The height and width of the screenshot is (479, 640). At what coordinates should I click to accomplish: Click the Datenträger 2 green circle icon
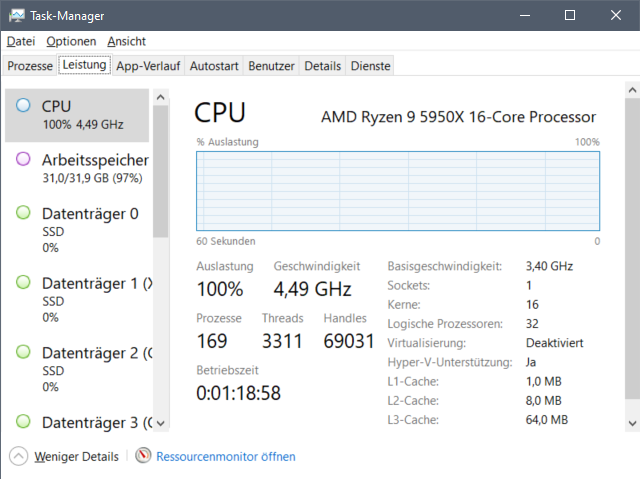pyautogui.click(x=23, y=353)
